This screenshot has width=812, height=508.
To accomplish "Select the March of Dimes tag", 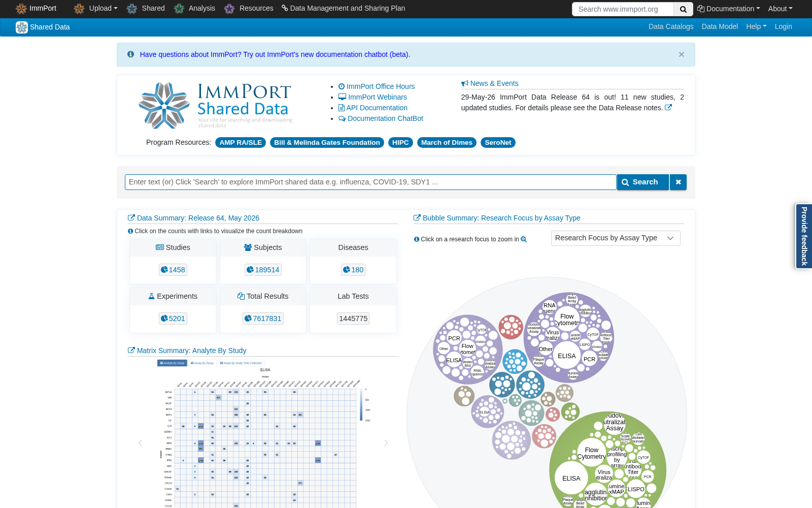I will coord(447,143).
